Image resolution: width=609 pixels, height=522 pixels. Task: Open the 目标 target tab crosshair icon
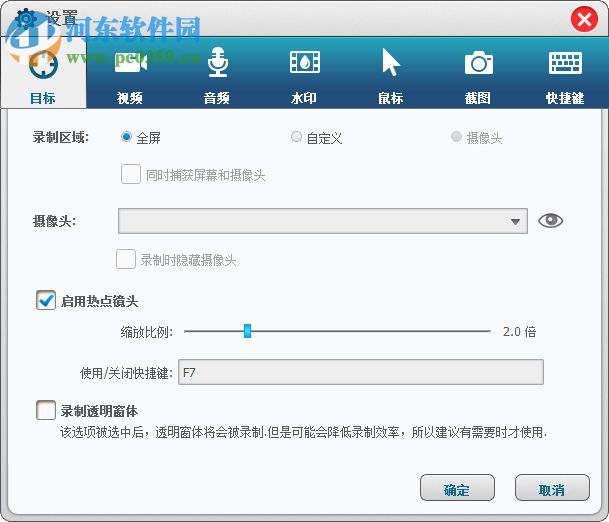point(43,64)
